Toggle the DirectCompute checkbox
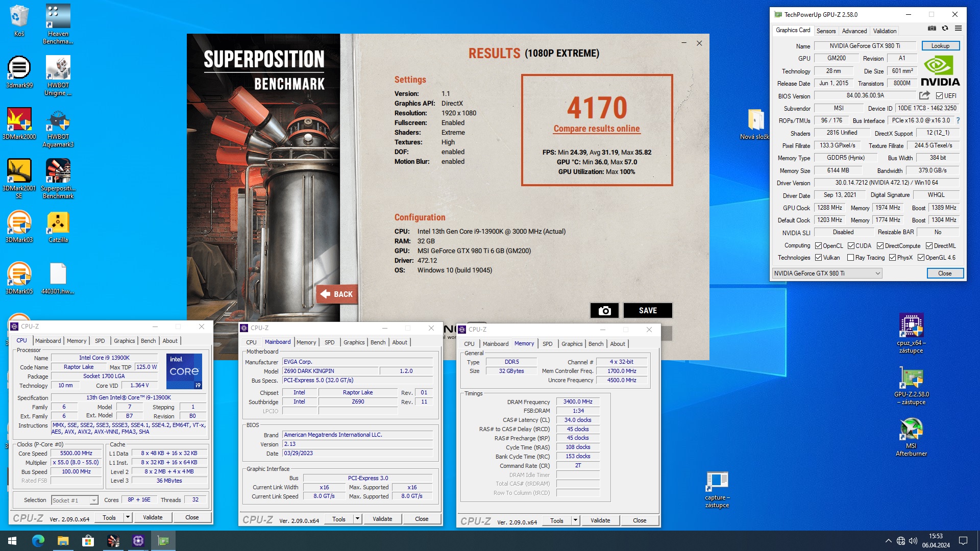Screen dimensions: 980x551 tap(880, 246)
